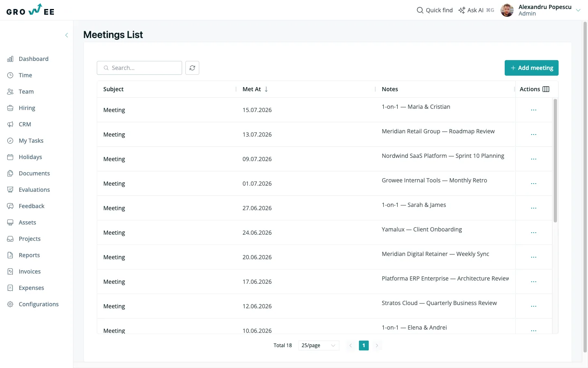The height and width of the screenshot is (368, 588).
Task: Click the Documents icon in sidebar
Action: click(10, 173)
